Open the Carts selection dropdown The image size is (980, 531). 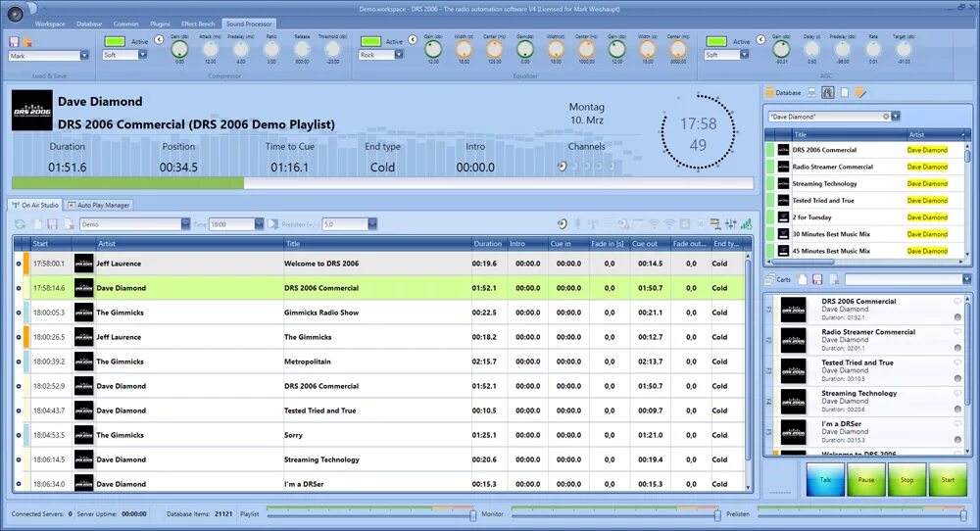coord(967,279)
